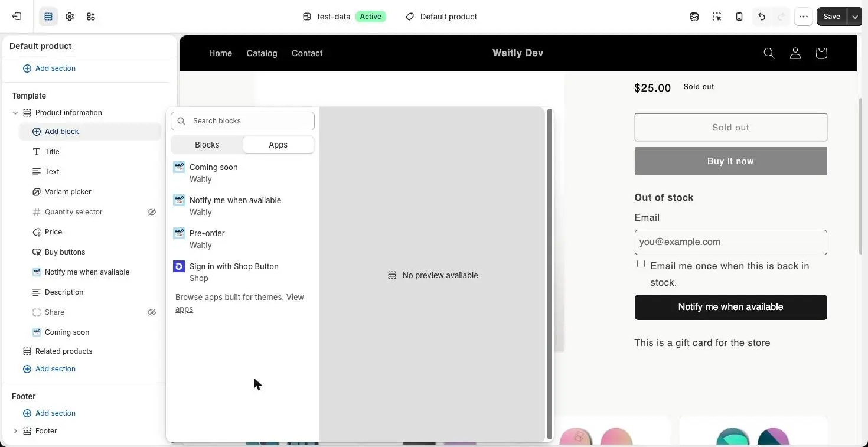
Task: Open the Contact menu link
Action: click(307, 53)
